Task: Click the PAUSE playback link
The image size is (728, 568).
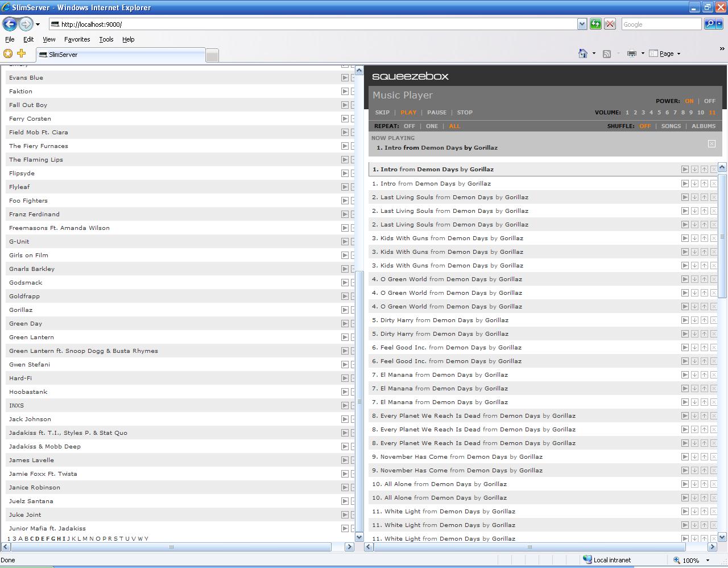Action: point(436,112)
